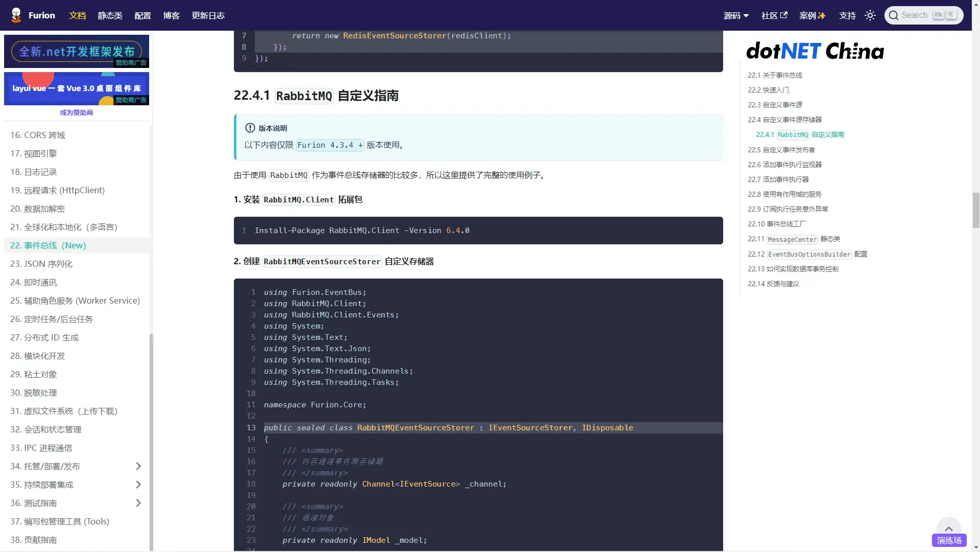Jump to TOC 22.9 订阅执行任务意外异常
The width and height of the screenshot is (980, 552).
click(788, 209)
